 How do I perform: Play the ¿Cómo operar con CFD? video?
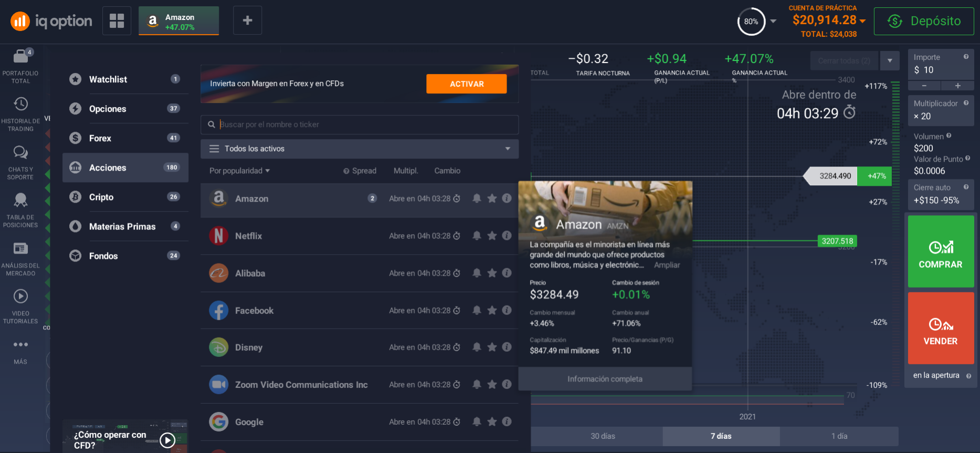(167, 440)
